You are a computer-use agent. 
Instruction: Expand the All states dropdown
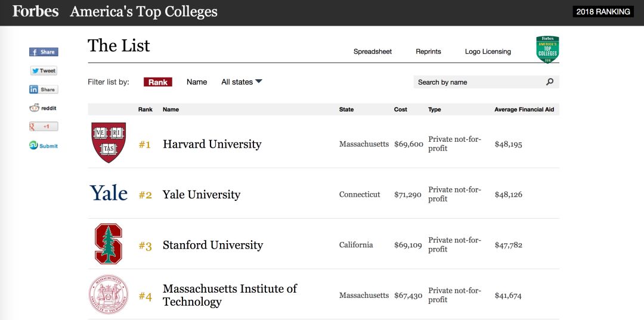pyautogui.click(x=241, y=82)
